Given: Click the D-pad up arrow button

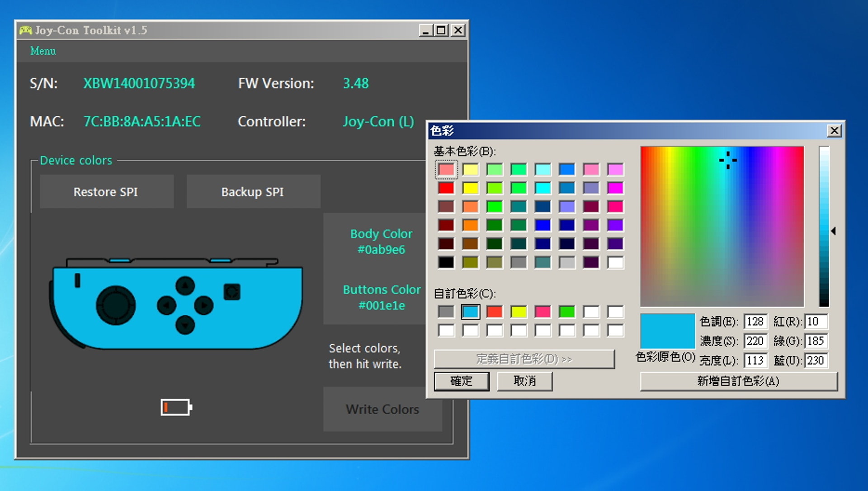Looking at the screenshot, I should coord(185,286).
